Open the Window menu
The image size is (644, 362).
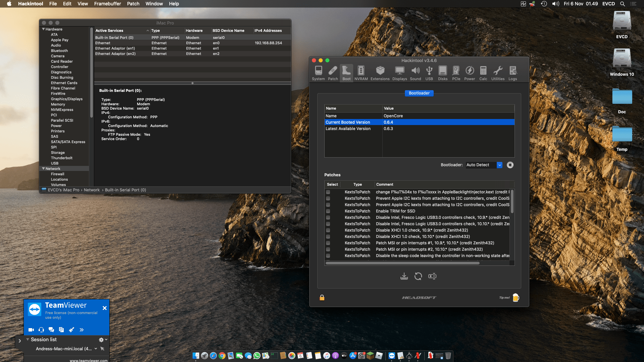154,4
